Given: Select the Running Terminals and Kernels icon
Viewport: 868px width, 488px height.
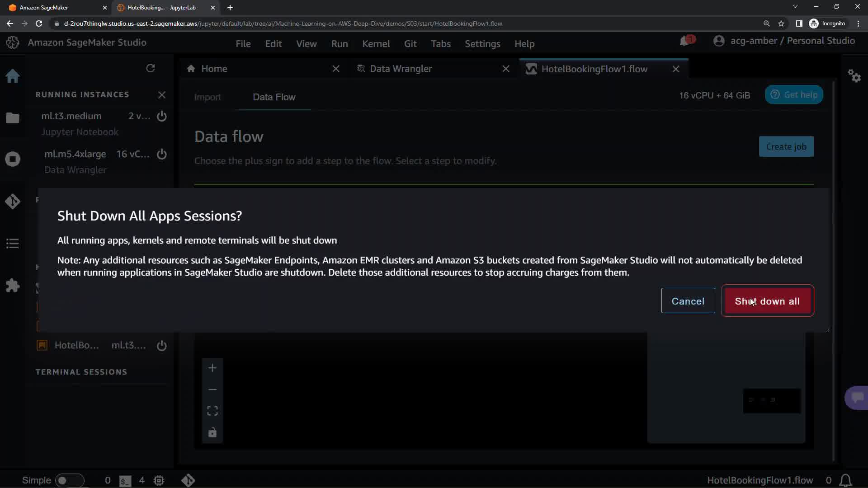Looking at the screenshot, I should click(x=13, y=159).
